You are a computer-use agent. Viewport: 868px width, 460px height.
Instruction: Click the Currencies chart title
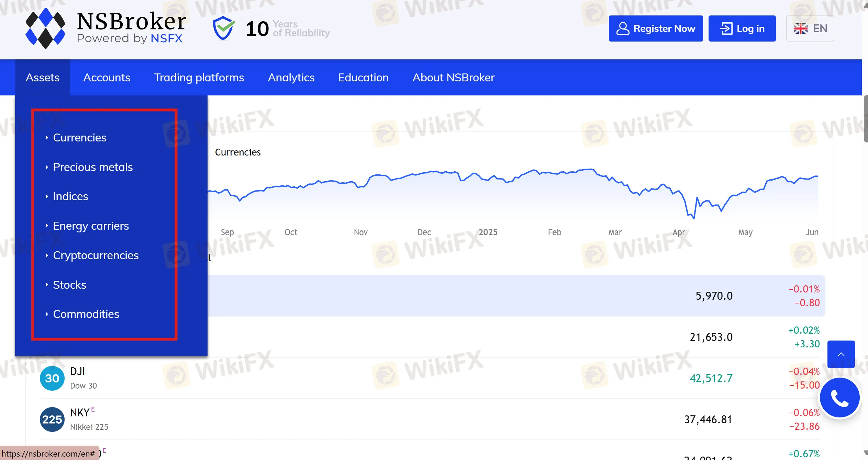238,152
